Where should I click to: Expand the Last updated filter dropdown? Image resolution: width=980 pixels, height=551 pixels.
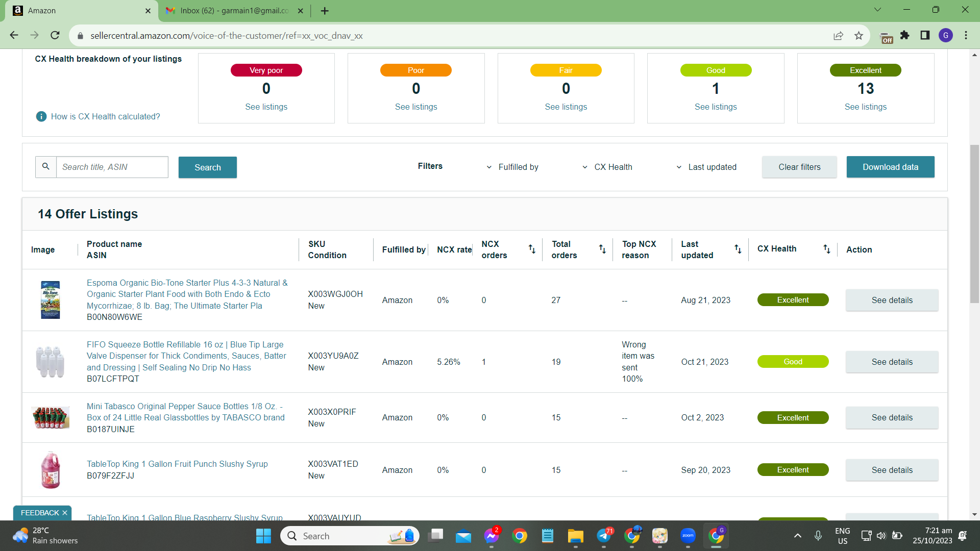706,167
